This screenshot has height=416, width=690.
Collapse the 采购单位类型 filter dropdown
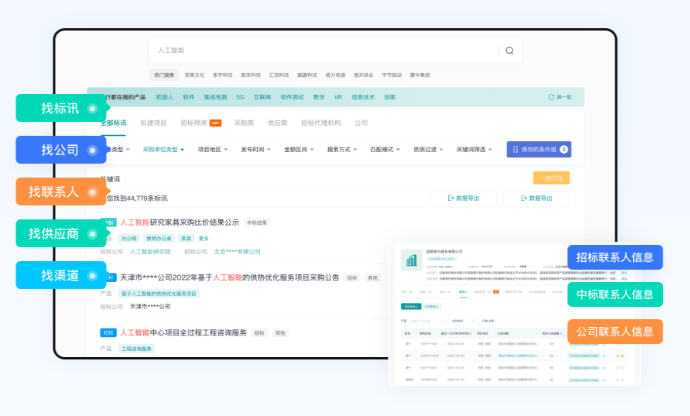tap(164, 150)
